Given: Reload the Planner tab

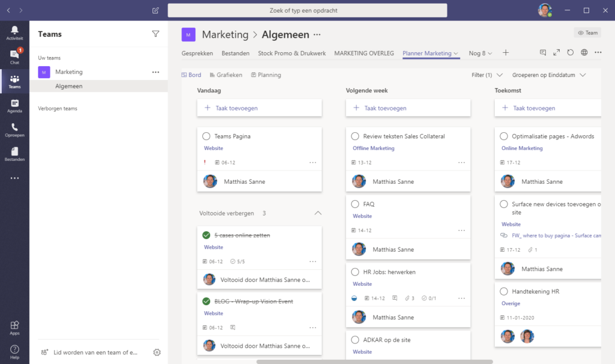Looking at the screenshot, I should (571, 53).
